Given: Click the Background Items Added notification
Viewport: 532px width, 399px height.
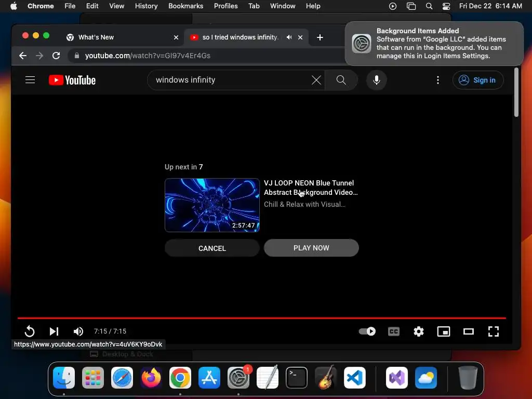Looking at the screenshot, I should coord(434,44).
